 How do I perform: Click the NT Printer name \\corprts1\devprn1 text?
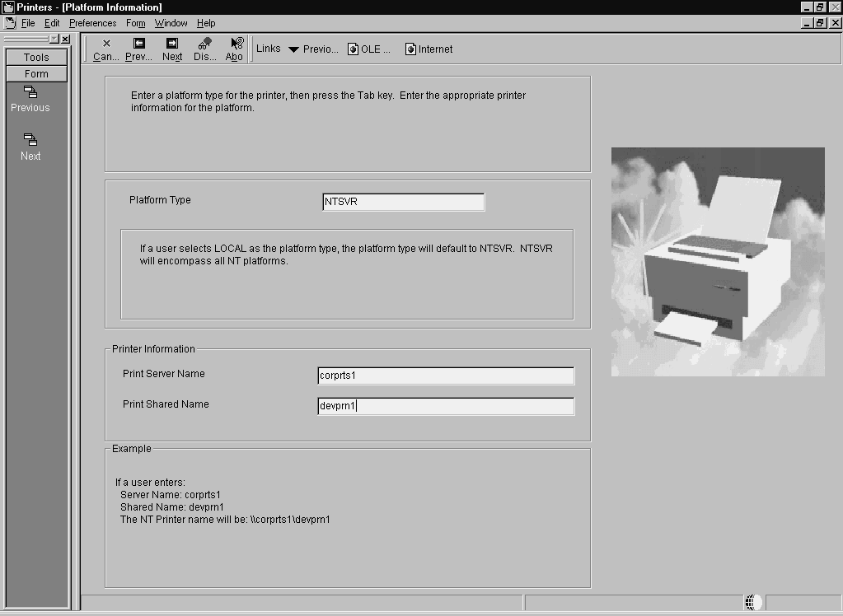tap(290, 520)
